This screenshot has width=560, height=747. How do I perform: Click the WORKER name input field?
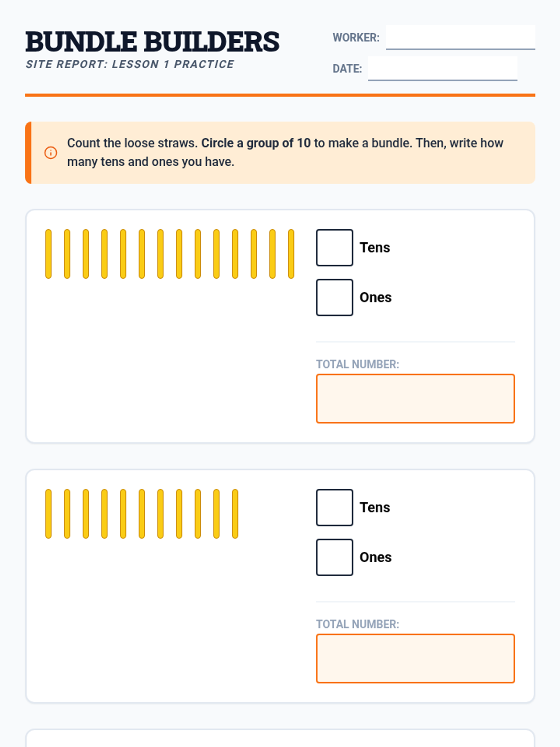(x=461, y=37)
